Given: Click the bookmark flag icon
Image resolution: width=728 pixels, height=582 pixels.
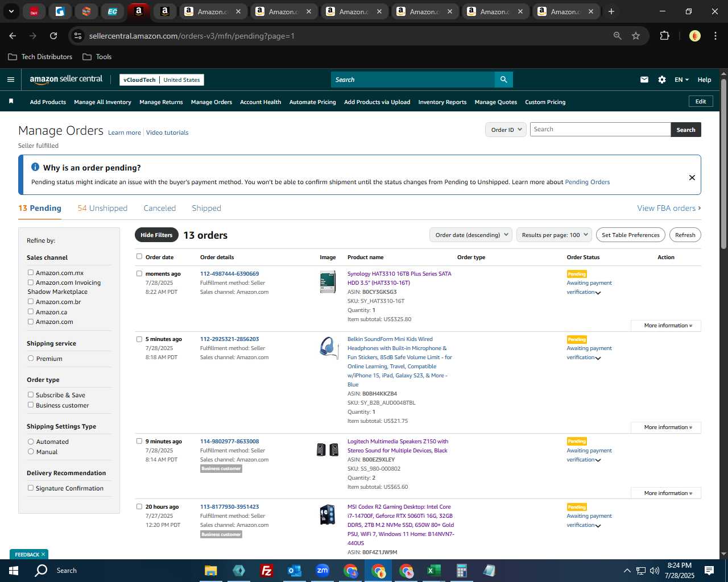Looking at the screenshot, I should point(11,101).
